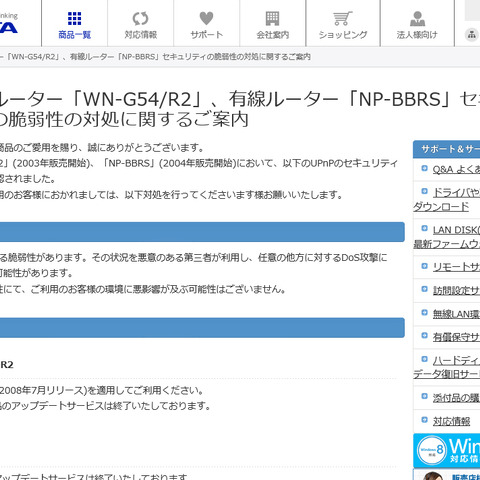Click the sentence mentioning DoS攻撃
The width and height of the screenshot is (480, 480).
point(194,258)
